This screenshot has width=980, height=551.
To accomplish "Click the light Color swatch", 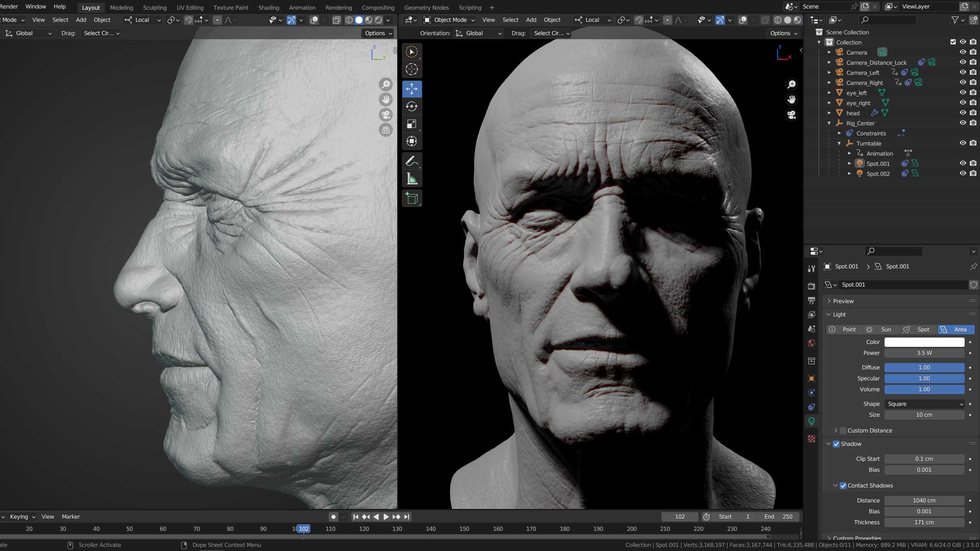I will [x=924, y=342].
